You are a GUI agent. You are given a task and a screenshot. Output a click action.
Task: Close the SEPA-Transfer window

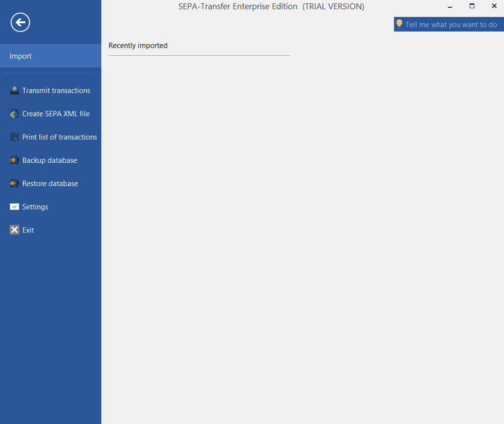point(494,6)
